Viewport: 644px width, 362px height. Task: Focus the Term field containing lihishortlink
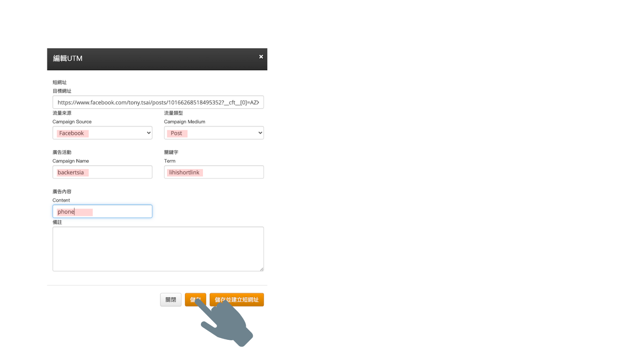[x=214, y=172]
